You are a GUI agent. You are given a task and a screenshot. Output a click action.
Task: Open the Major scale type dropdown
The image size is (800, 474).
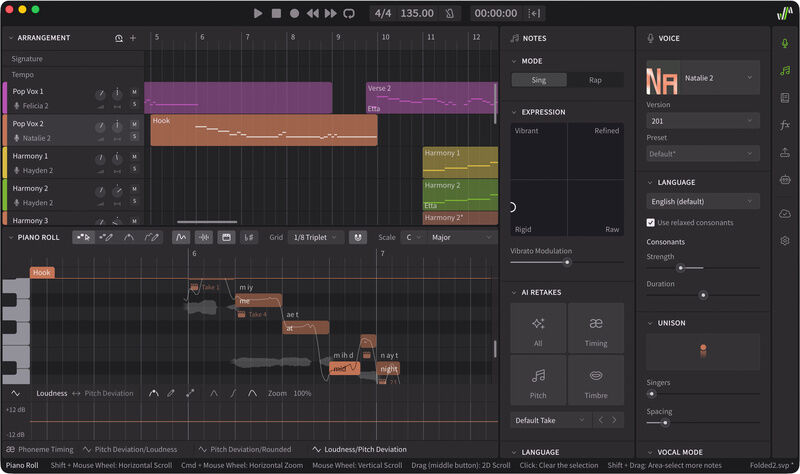(x=462, y=237)
